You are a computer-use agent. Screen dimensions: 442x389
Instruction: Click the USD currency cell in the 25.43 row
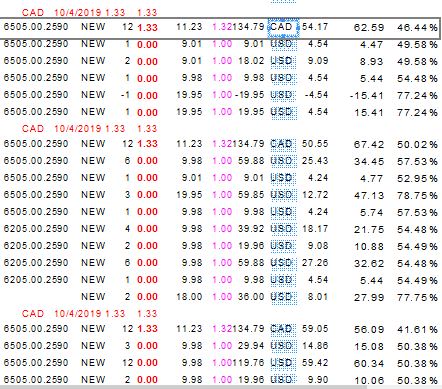(x=284, y=161)
